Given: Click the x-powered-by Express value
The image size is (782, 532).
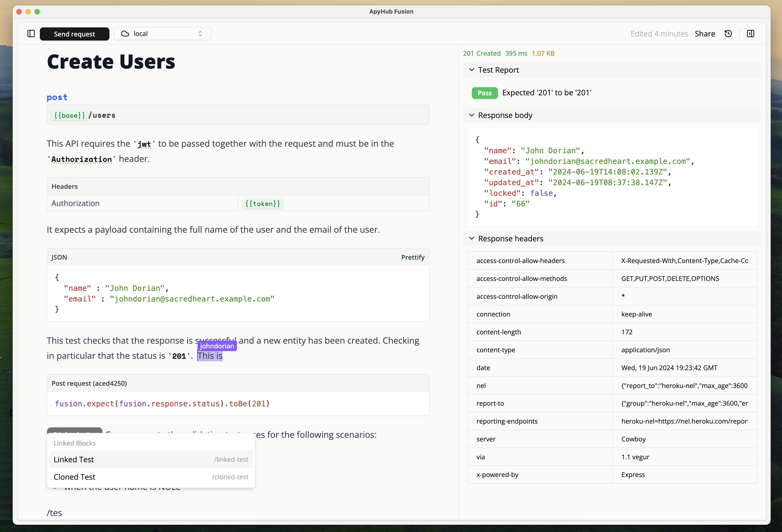Looking at the screenshot, I should [633, 474].
